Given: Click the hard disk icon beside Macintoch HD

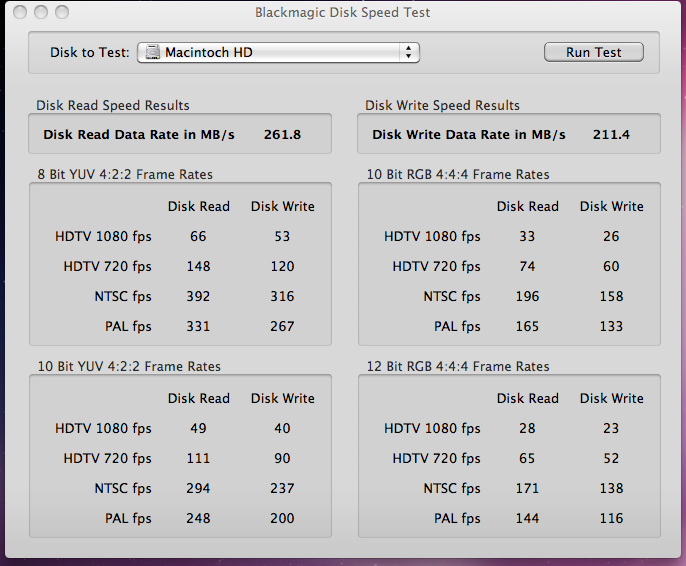Looking at the screenshot, I should coord(152,52).
